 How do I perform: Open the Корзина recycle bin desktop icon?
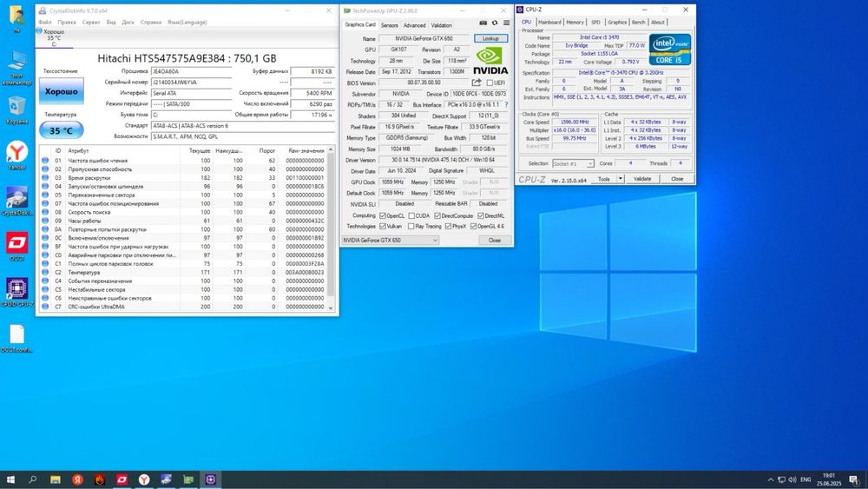[16, 109]
